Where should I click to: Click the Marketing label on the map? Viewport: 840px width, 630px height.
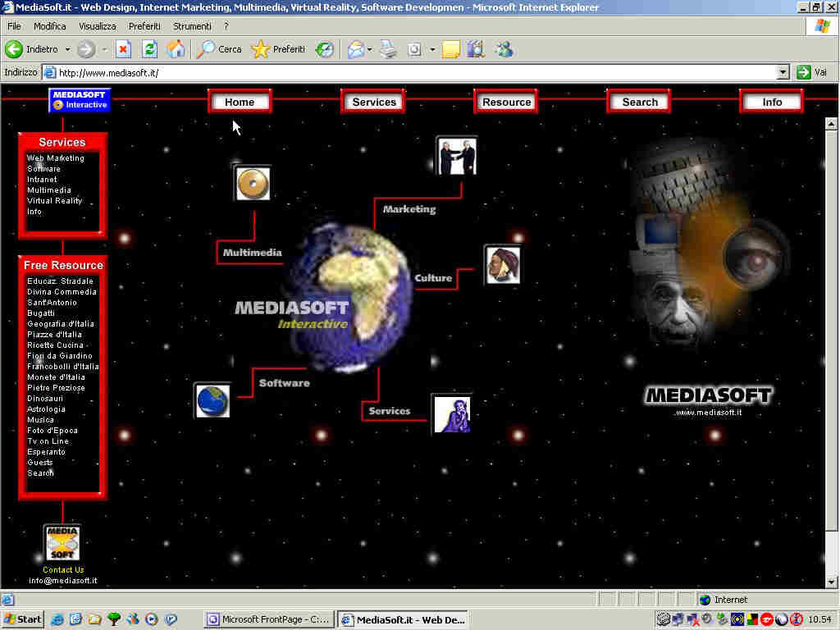click(x=409, y=209)
